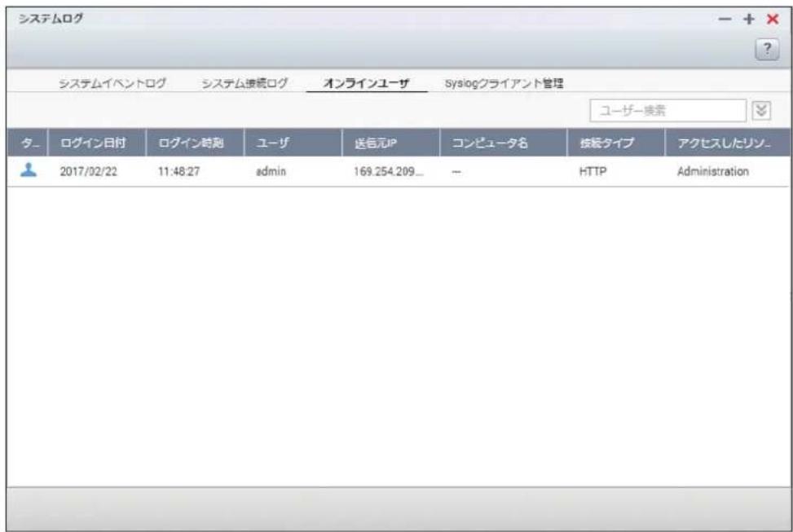793x532 pixels.
Task: Sort by ログイン日付 column header
Action: [97, 143]
